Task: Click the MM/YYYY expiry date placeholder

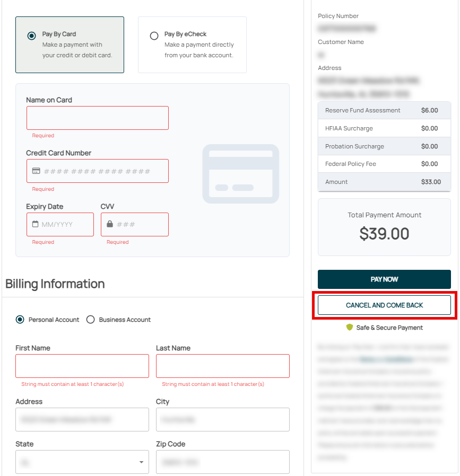Action: pyautogui.click(x=57, y=224)
